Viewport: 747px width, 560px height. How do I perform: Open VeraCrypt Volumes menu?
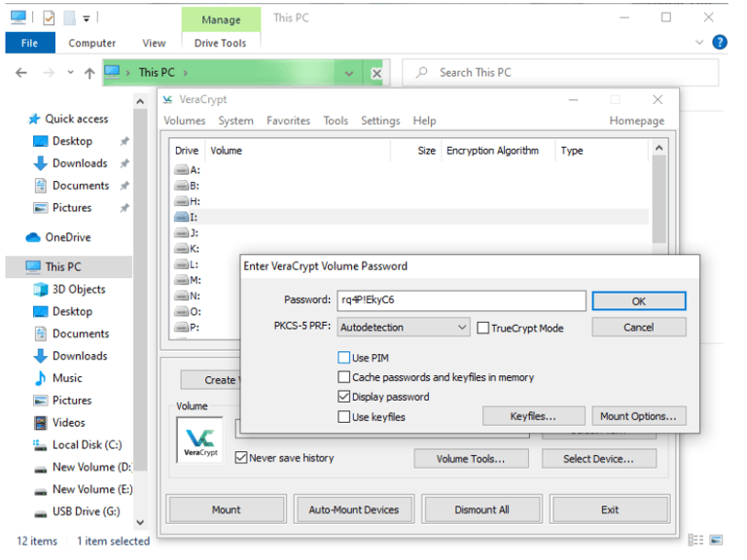pos(185,121)
